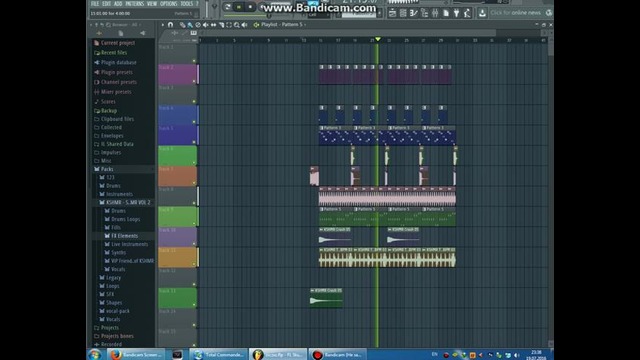
Task: Mute Track 5 using its green dot
Action: pos(194,142)
